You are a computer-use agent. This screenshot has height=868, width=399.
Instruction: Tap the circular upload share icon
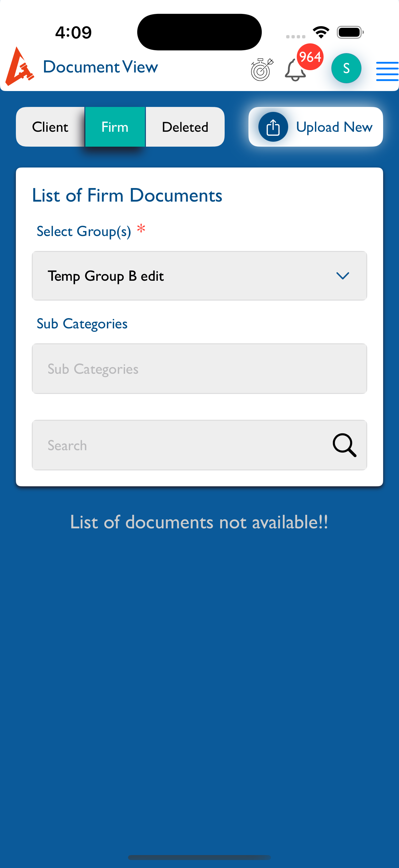tap(273, 127)
